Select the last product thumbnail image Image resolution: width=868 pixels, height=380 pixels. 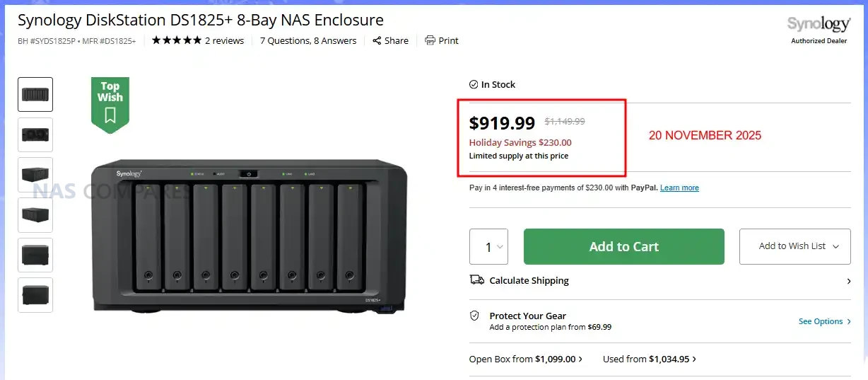click(x=35, y=295)
